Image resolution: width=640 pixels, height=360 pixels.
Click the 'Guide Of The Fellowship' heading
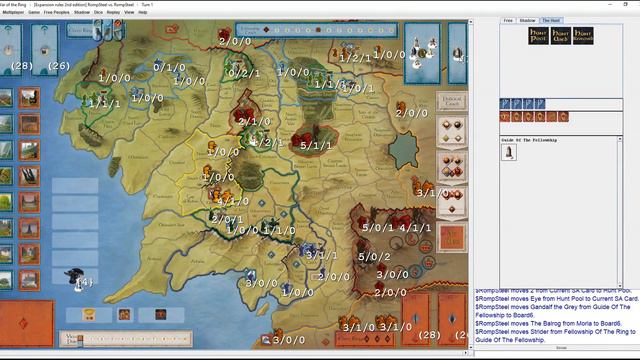pos(529,140)
